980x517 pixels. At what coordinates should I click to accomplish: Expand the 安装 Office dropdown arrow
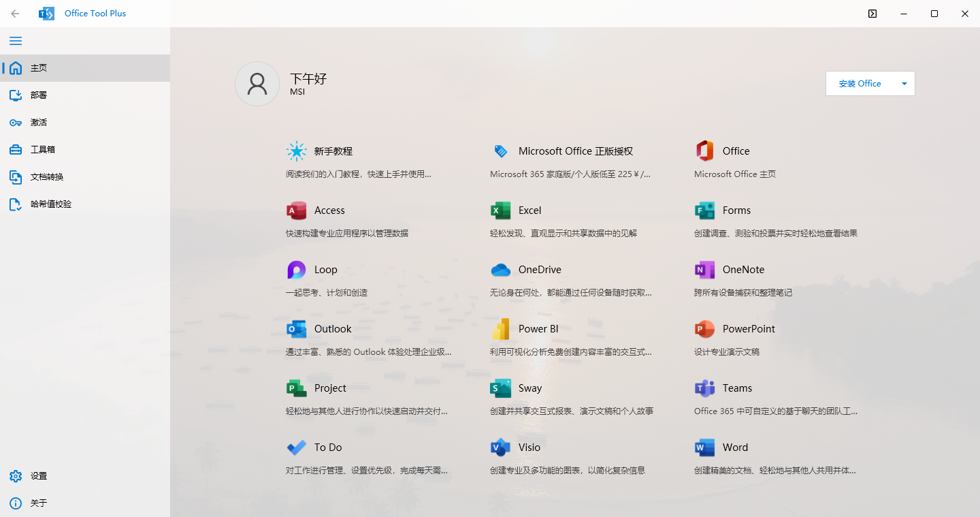tap(904, 84)
